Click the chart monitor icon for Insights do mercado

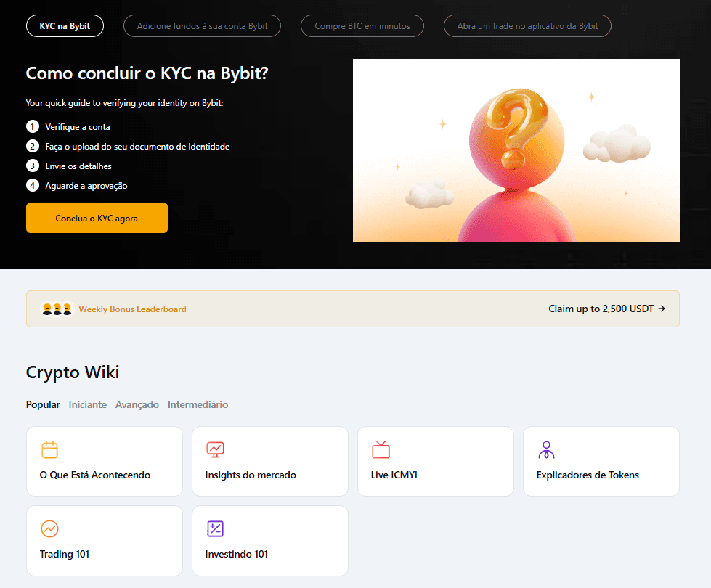click(x=216, y=450)
